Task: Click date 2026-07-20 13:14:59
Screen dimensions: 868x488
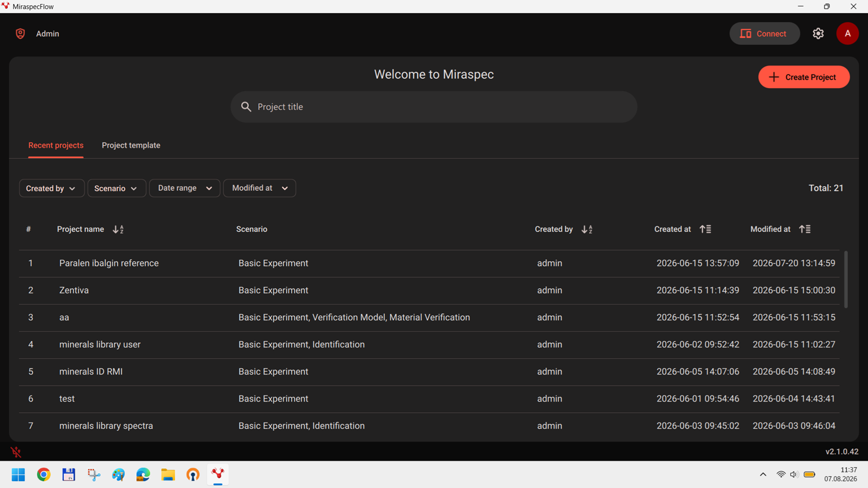Action: click(794, 263)
